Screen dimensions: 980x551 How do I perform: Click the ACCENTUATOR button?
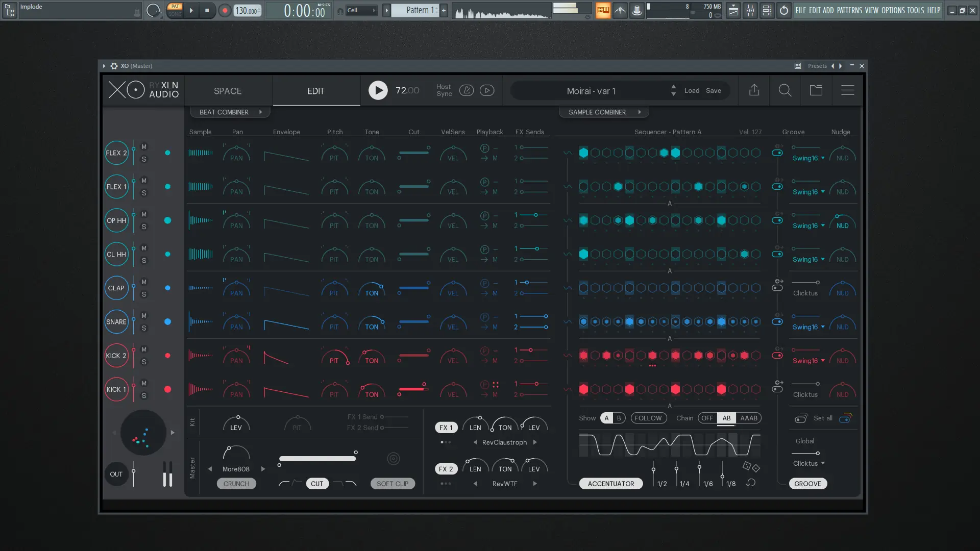tap(610, 484)
